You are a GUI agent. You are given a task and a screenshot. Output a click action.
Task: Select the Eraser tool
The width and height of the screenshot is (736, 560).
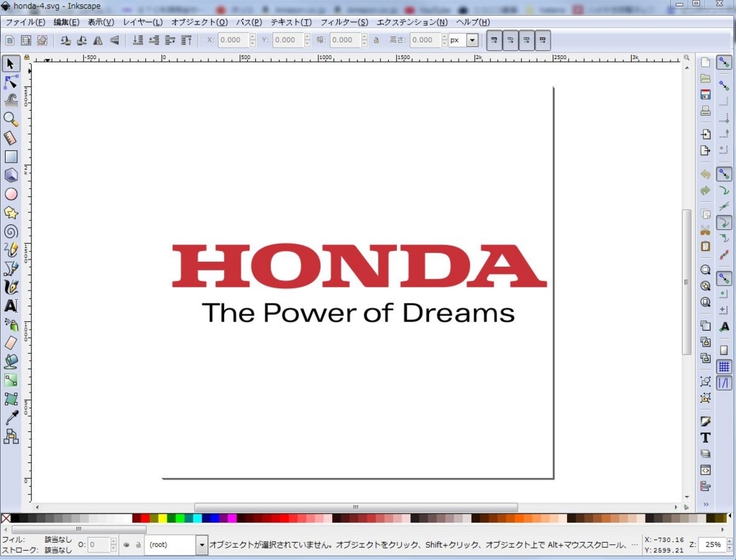click(11, 343)
